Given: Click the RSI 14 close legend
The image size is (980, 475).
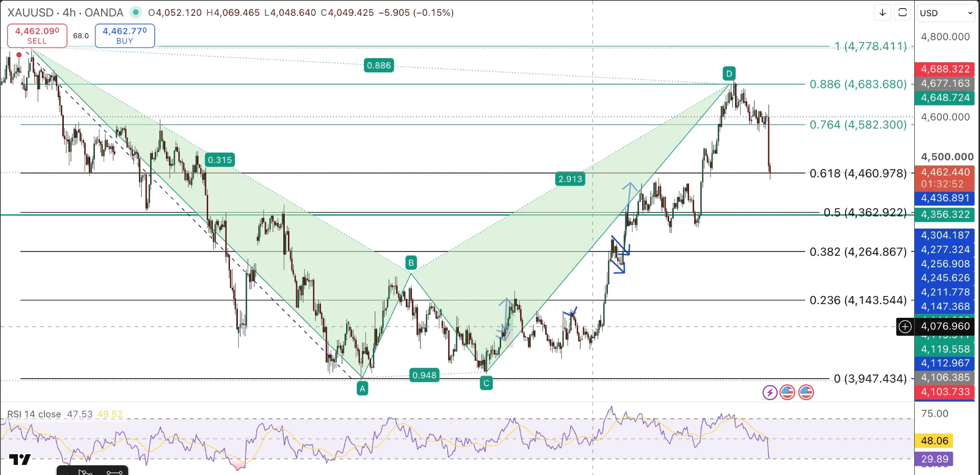Looking at the screenshot, I should tap(34, 414).
